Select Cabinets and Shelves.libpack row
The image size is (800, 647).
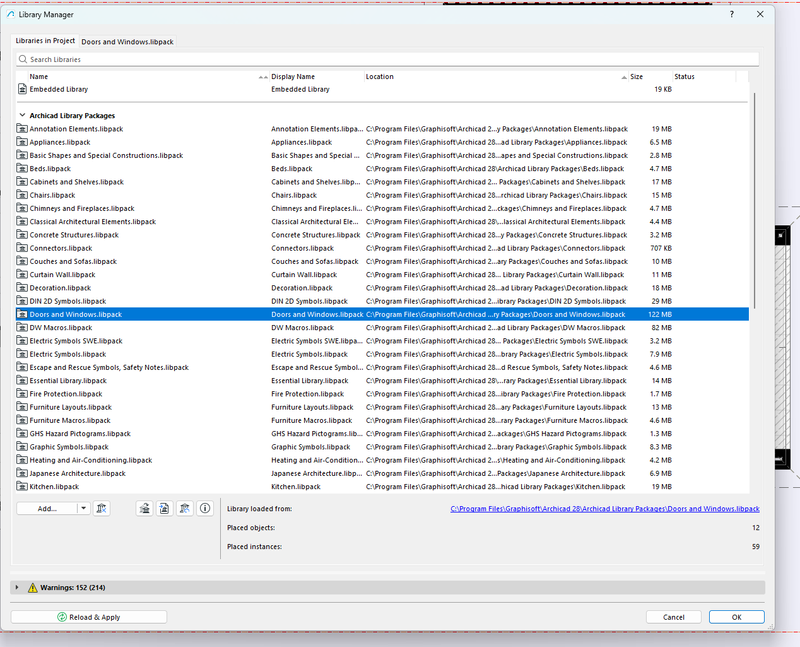point(383,182)
